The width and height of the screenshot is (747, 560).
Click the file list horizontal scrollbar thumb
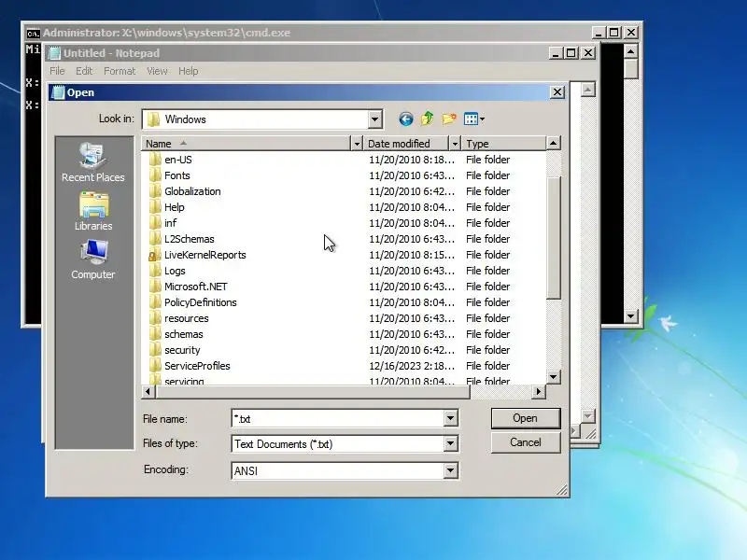coord(312,391)
